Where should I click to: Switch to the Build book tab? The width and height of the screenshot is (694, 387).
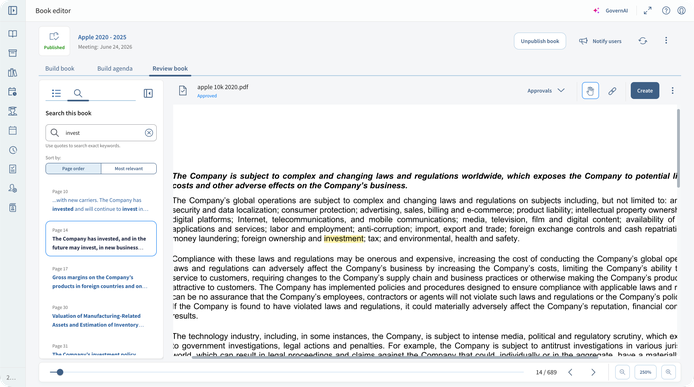tap(60, 69)
